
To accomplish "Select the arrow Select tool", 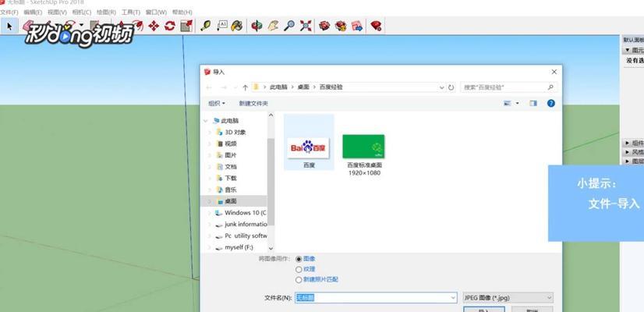I will pos(9,27).
